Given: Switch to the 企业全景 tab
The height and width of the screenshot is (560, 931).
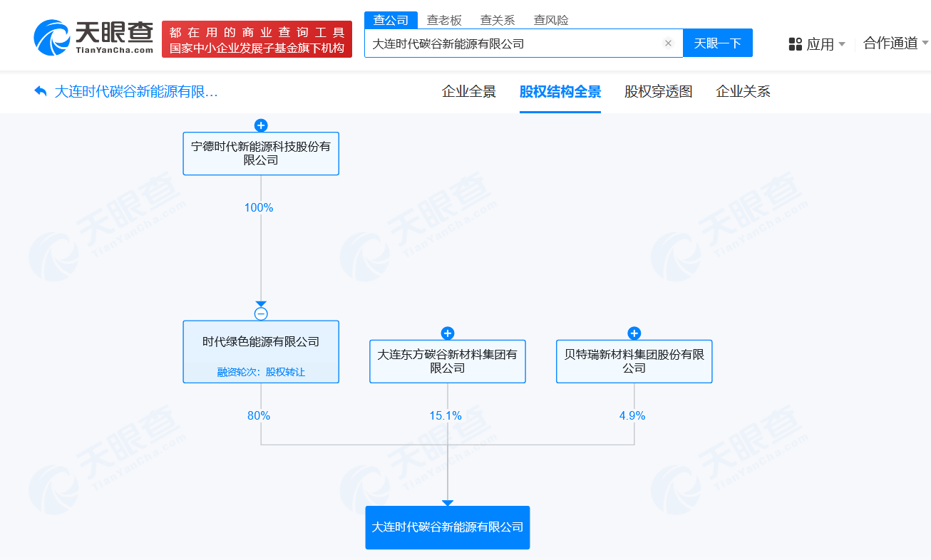Looking at the screenshot, I should [x=469, y=92].
